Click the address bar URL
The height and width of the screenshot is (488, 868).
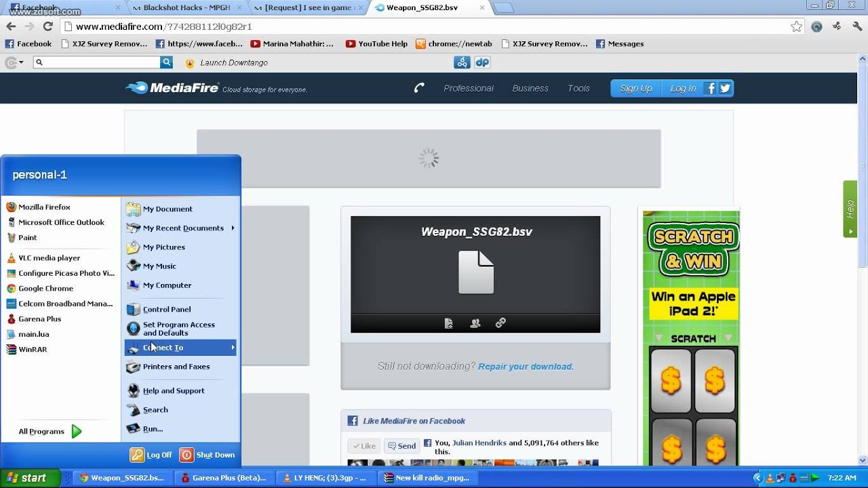[x=164, y=26]
